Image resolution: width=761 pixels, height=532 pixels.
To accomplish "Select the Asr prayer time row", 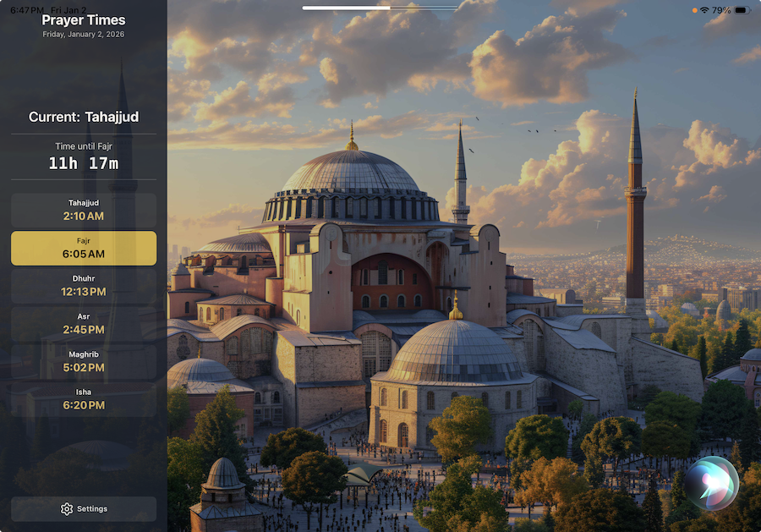I will click(x=82, y=322).
